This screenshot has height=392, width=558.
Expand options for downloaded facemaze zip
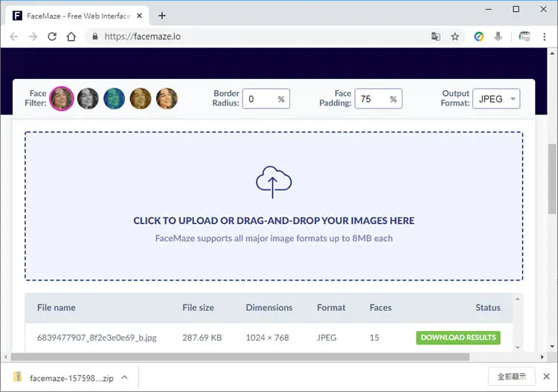pyautogui.click(x=124, y=377)
